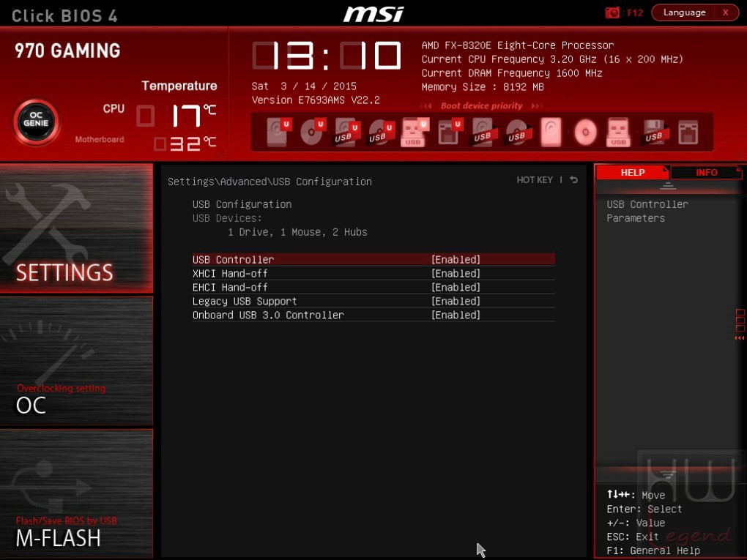This screenshot has height=560, width=747.
Task: Click the "ESC: Exit" hint
Action: [633, 537]
